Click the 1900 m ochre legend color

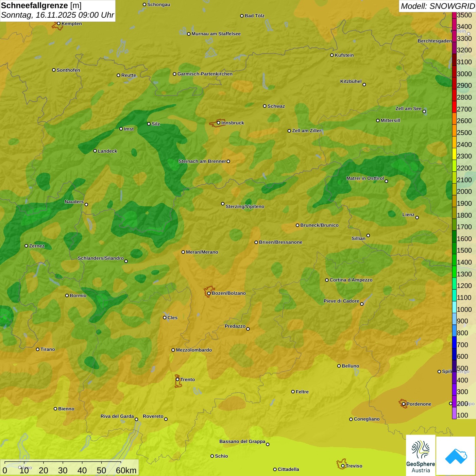(454, 201)
